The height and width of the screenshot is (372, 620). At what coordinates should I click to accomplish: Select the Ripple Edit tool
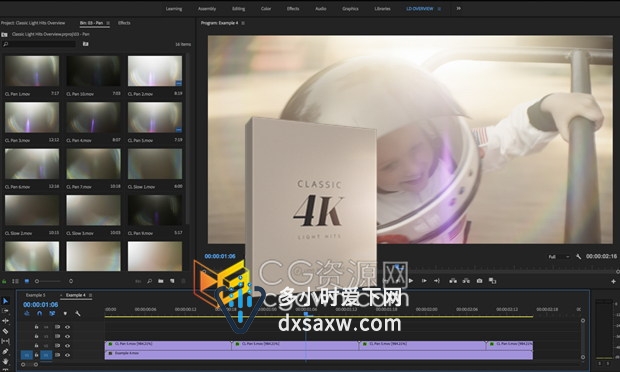coord(6,321)
